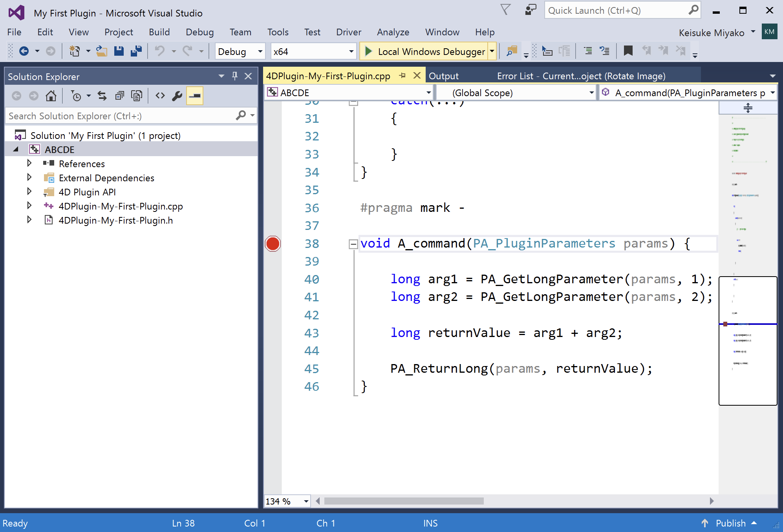Click the Toggle Bookmark icon

tap(628, 51)
